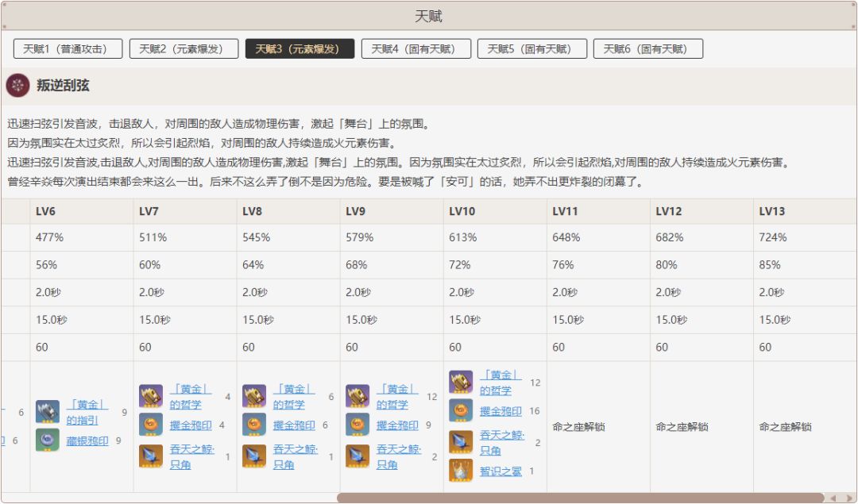Image resolution: width=858 pixels, height=504 pixels.
Task: Click the 叛逆刮弦 talent icon
Action: [17, 86]
